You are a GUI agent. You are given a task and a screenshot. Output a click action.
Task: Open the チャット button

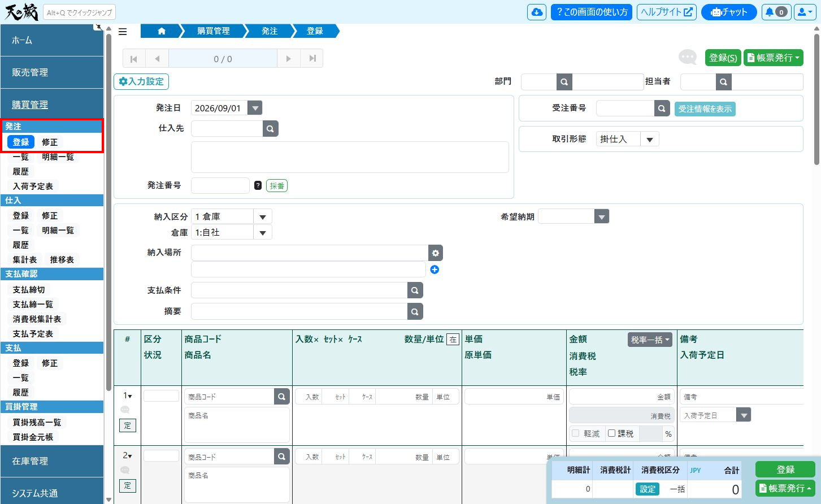729,12
